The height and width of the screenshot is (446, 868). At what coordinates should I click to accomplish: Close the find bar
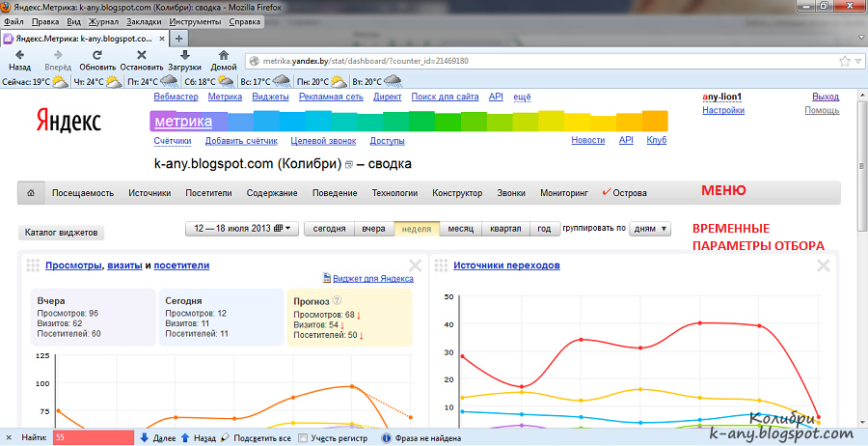[x=9, y=437]
